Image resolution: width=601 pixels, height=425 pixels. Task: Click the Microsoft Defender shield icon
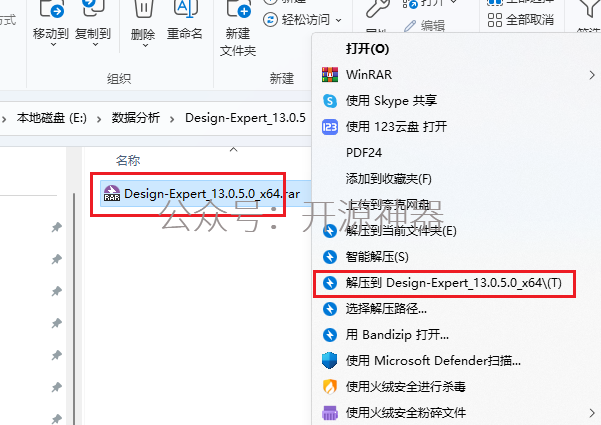tap(330, 361)
